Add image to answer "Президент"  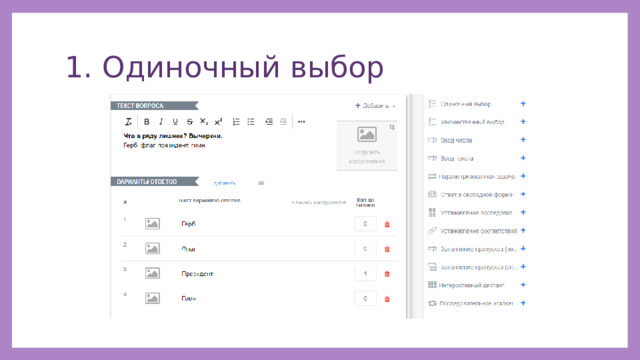(x=152, y=273)
